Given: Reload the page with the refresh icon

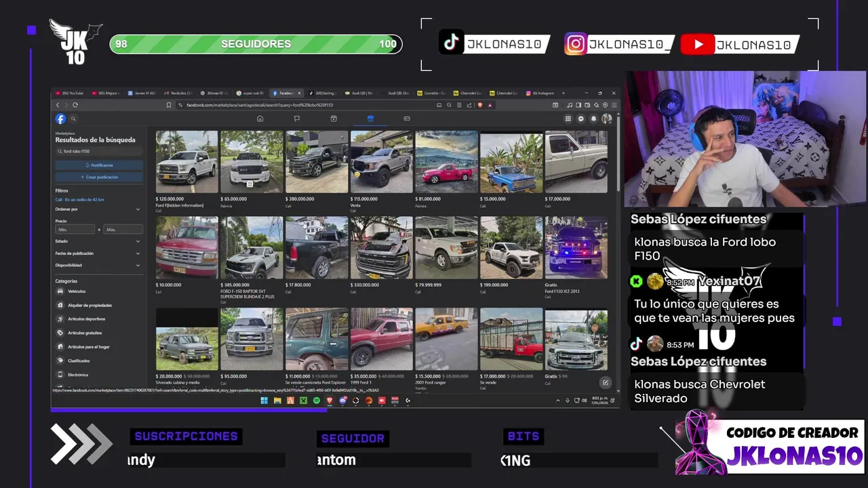Looking at the screenshot, I should coord(75,105).
